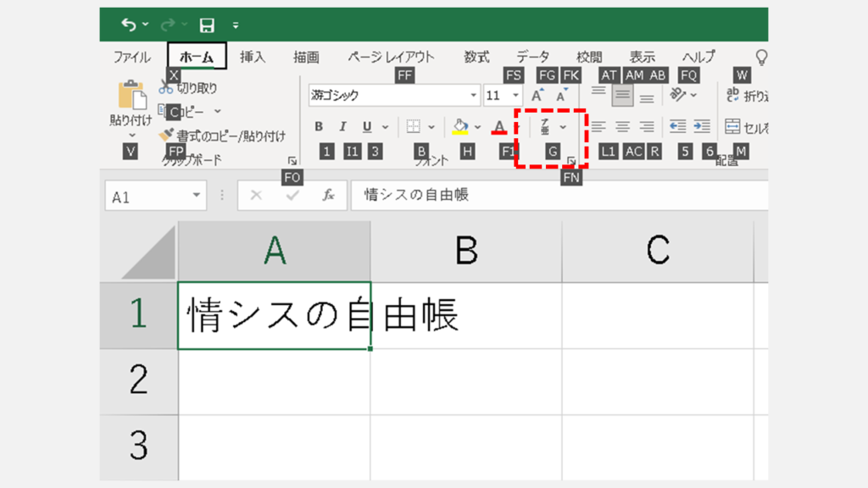Click 書式のコピー/貼り付け format painter

click(222, 136)
